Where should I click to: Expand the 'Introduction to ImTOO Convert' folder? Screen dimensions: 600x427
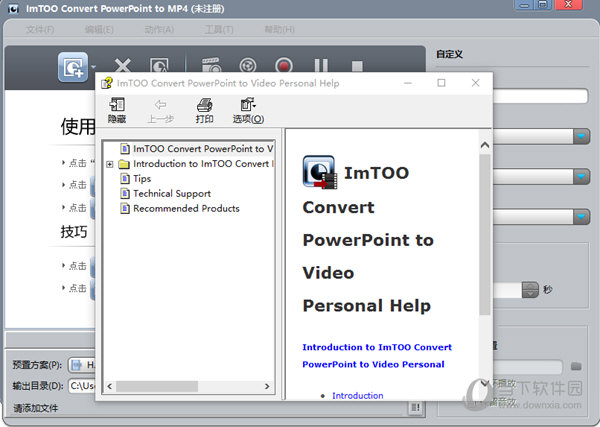click(110, 164)
